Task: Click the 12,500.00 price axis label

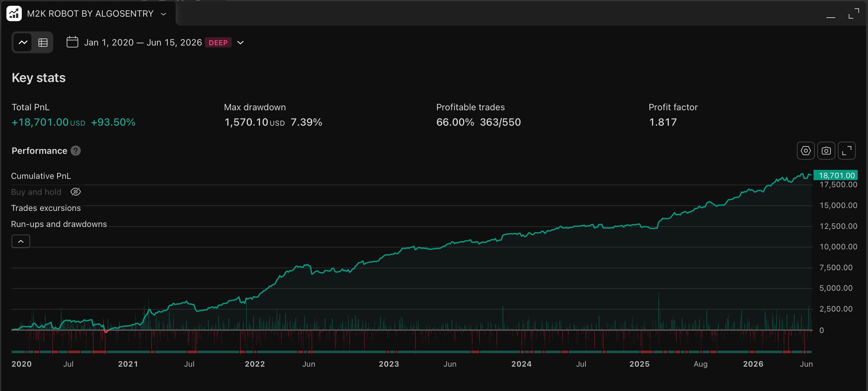Action: point(838,226)
